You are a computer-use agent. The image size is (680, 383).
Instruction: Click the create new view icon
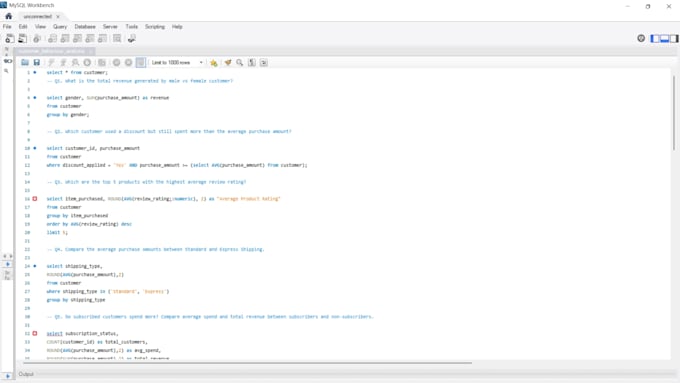[77, 39]
